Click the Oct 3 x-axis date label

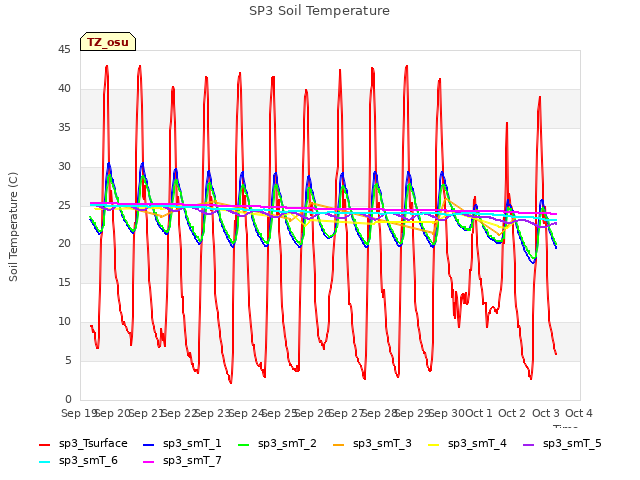(546, 413)
